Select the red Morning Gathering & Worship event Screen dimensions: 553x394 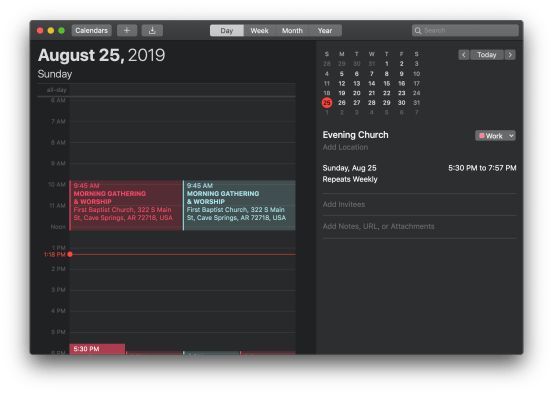pyautogui.click(x=126, y=205)
